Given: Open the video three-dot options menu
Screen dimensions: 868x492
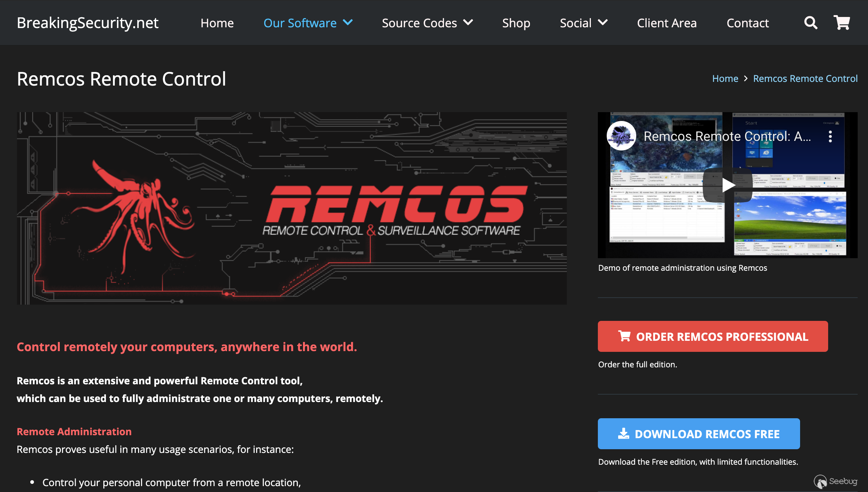Looking at the screenshot, I should (830, 136).
